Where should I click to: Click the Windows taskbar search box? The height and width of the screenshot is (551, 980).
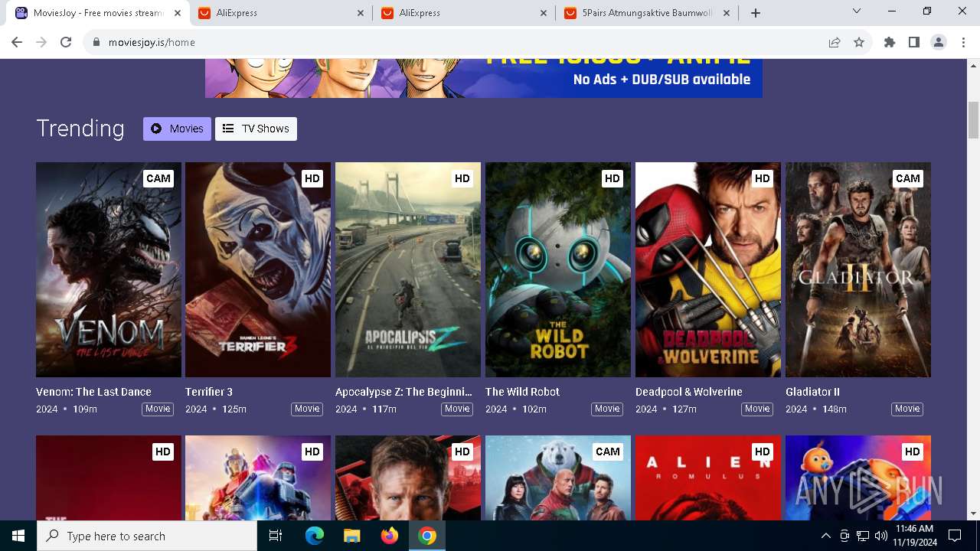click(x=147, y=536)
